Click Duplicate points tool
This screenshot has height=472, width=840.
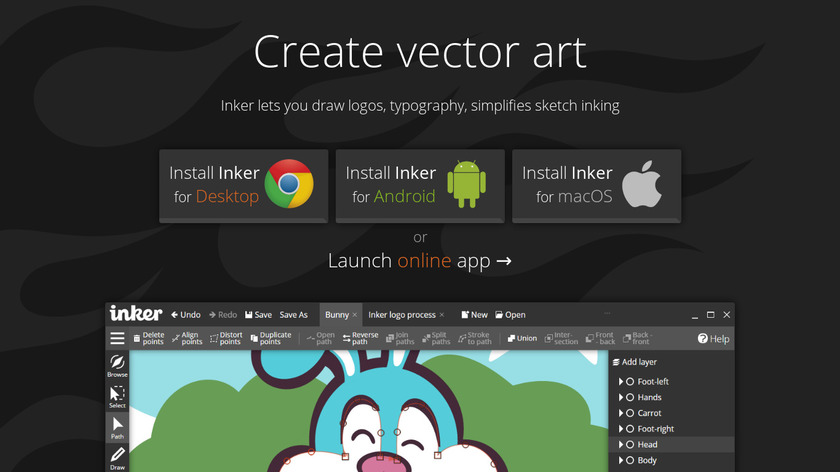point(271,338)
